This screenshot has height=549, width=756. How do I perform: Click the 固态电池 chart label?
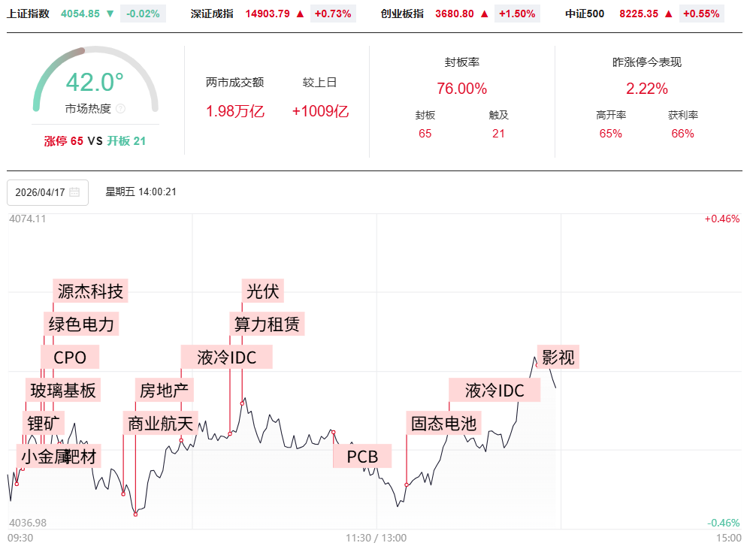coord(443,423)
